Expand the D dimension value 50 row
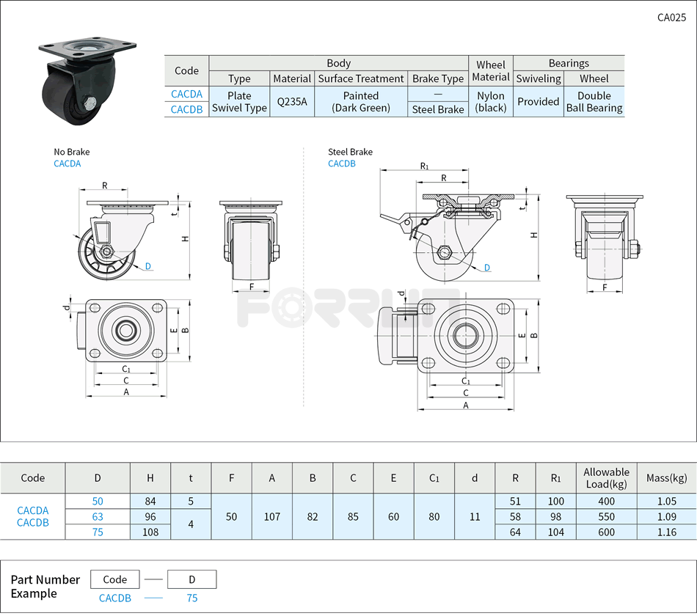This screenshot has width=697, height=616. tap(98, 502)
